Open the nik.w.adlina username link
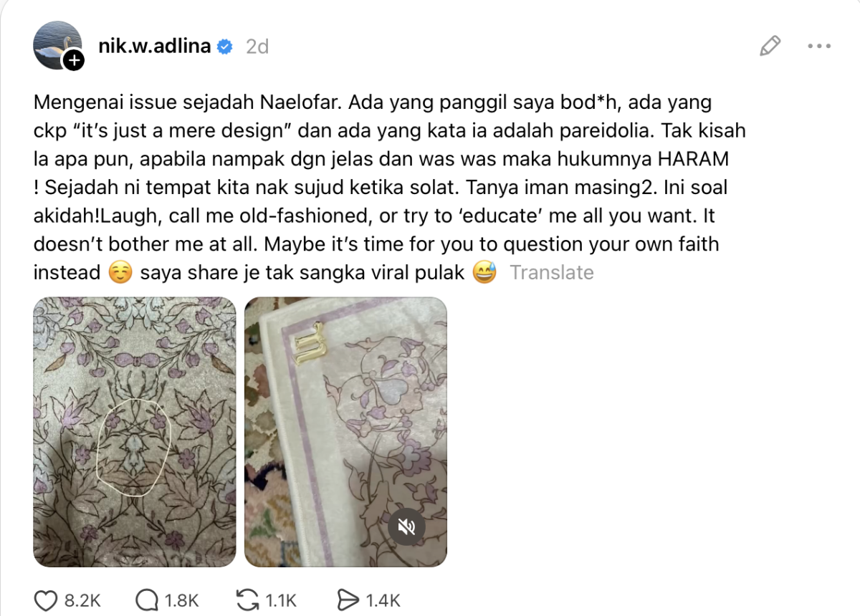This screenshot has width=860, height=616. (154, 47)
